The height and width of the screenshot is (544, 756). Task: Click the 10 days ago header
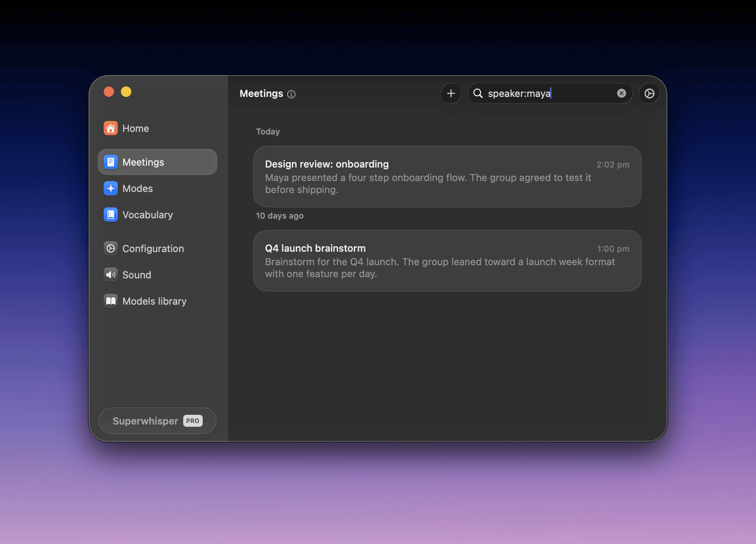pyautogui.click(x=280, y=216)
